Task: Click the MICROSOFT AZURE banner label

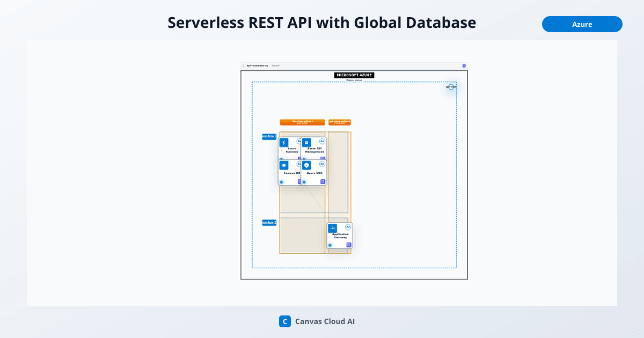Action: click(354, 75)
